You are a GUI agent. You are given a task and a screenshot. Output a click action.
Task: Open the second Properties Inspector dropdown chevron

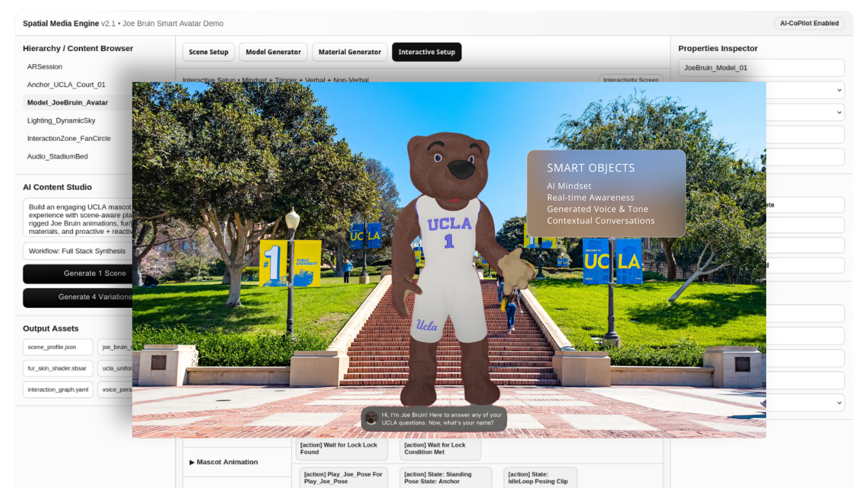pos(839,113)
